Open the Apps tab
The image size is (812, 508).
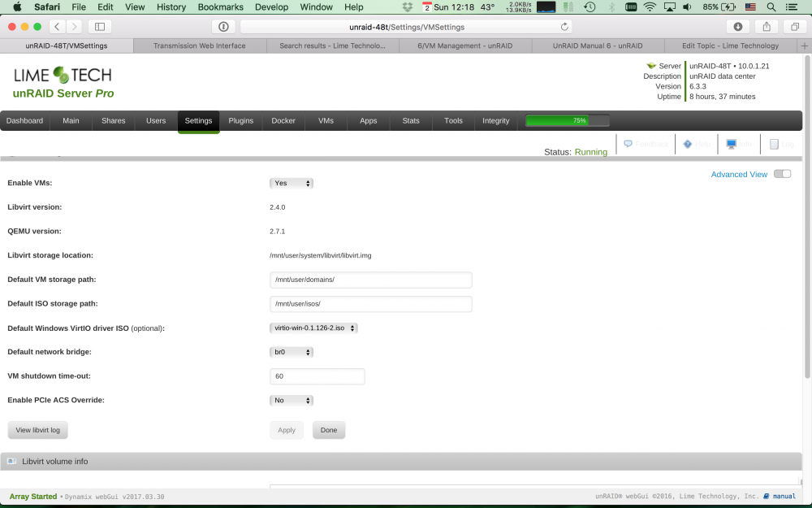coord(368,120)
